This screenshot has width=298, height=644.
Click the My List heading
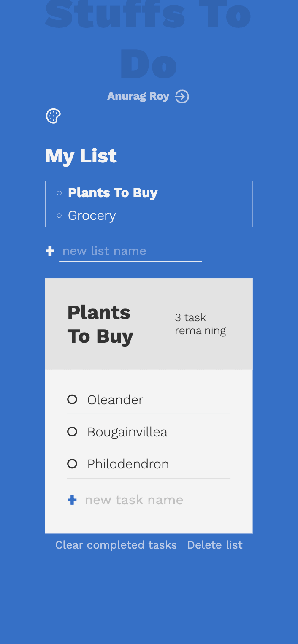[81, 156]
